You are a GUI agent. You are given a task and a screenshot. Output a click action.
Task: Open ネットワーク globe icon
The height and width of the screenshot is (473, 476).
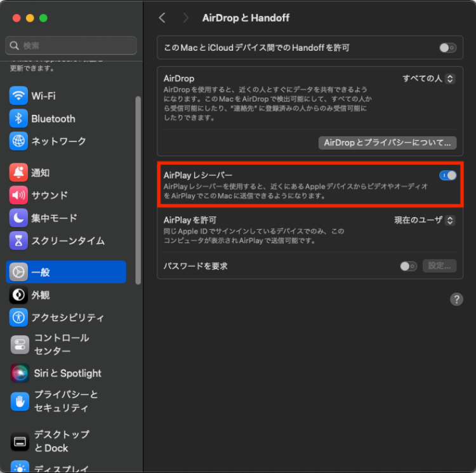coord(18,141)
